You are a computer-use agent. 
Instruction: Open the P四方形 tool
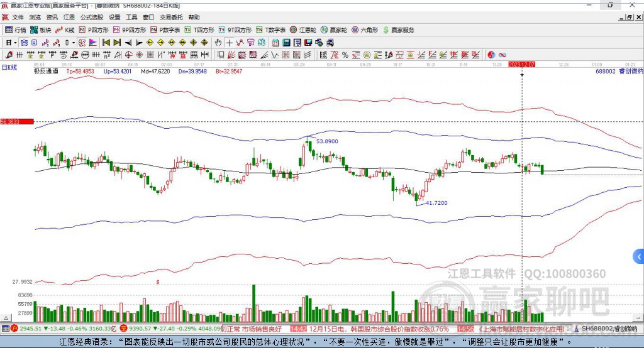[94, 30]
